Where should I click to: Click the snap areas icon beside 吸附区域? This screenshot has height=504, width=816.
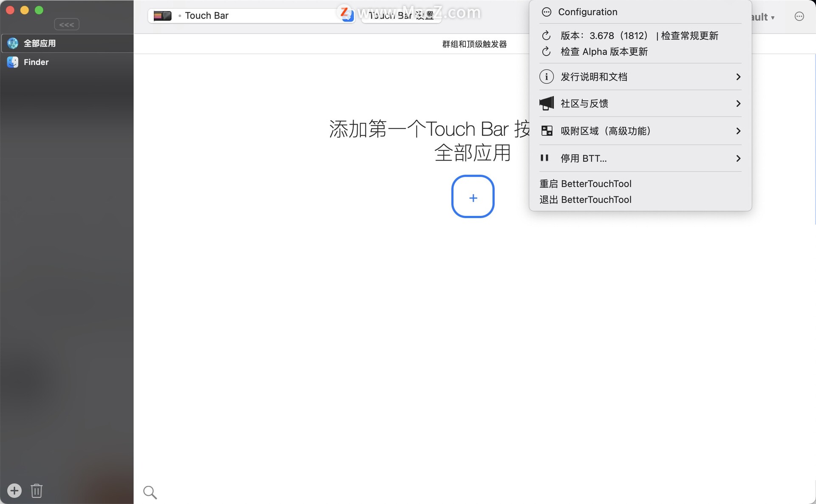(547, 131)
